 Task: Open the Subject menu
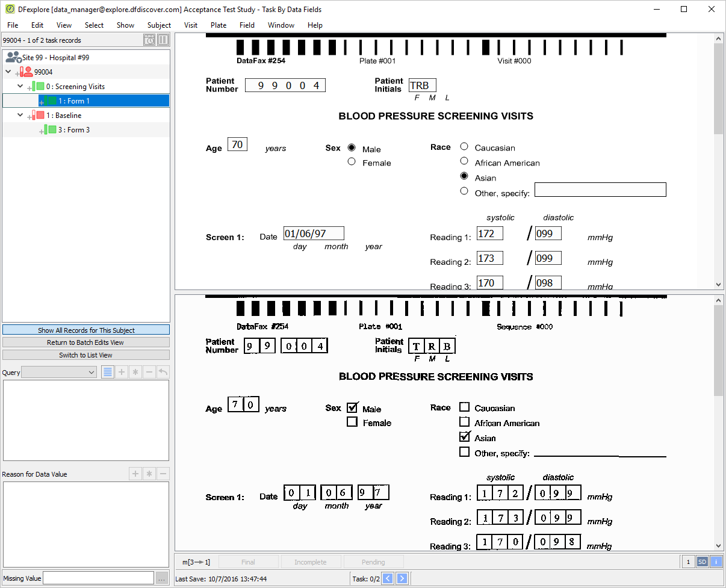click(x=159, y=25)
